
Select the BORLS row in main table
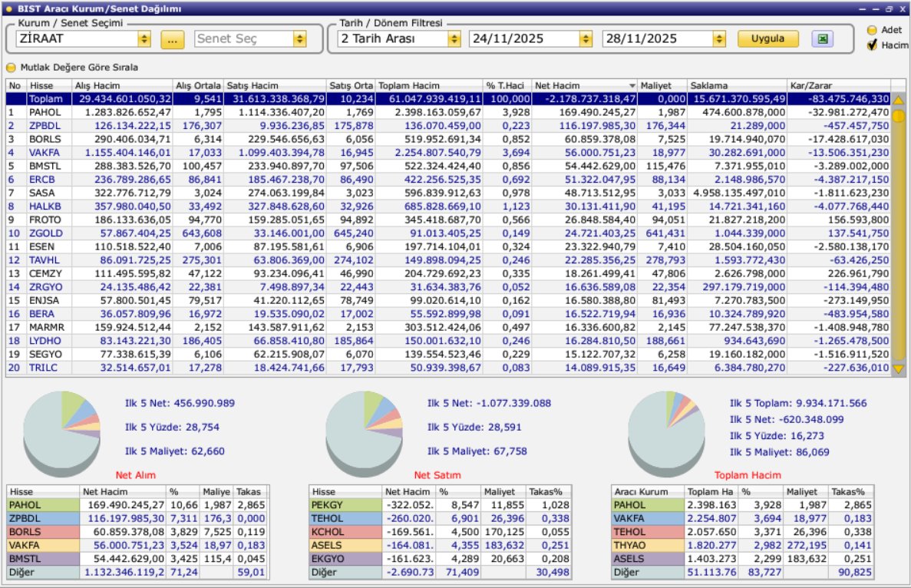[448, 139]
